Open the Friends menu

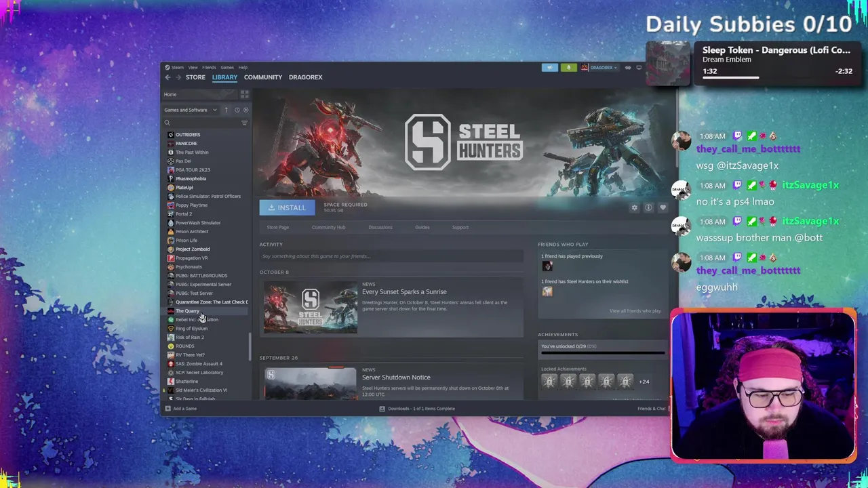[209, 67]
